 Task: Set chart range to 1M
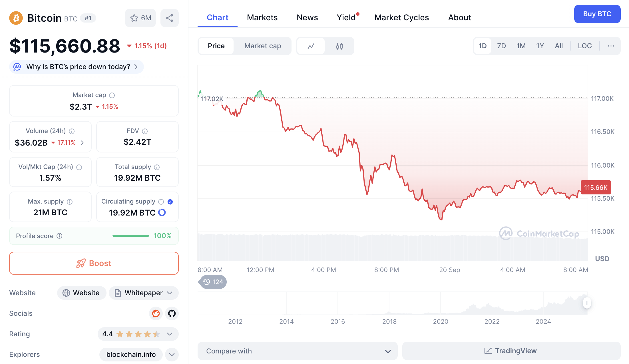(x=521, y=46)
